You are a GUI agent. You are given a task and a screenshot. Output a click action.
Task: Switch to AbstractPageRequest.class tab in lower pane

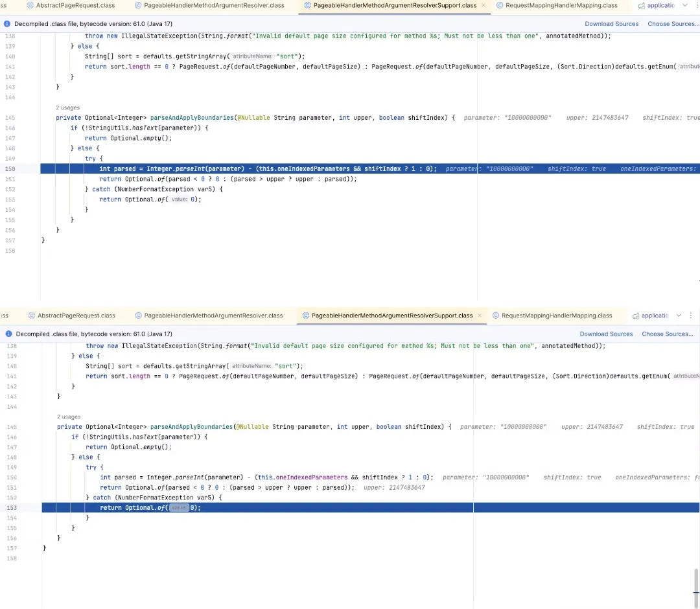pyautogui.click(x=76, y=316)
